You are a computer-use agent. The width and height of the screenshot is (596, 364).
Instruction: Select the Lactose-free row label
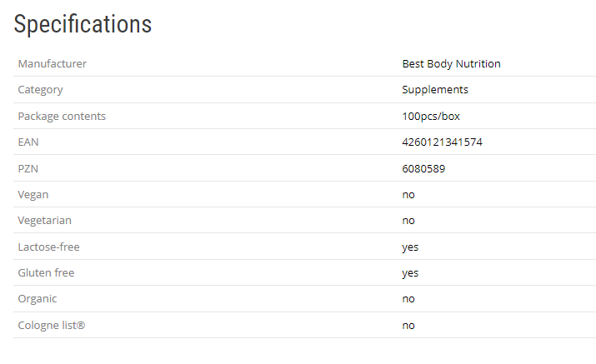(x=48, y=247)
